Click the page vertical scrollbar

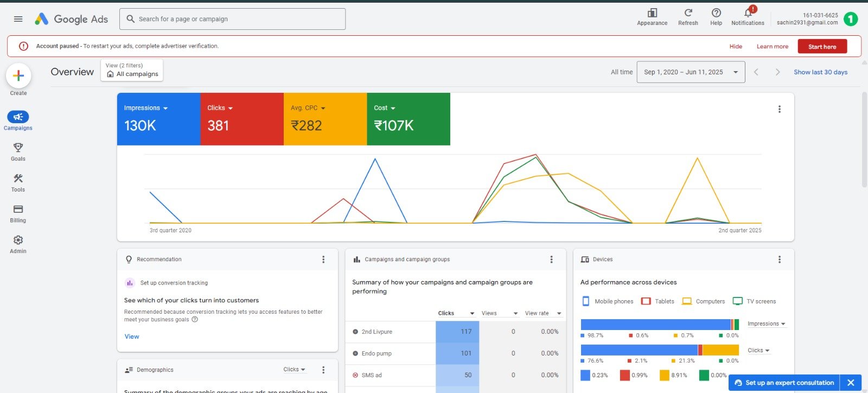pos(864,140)
